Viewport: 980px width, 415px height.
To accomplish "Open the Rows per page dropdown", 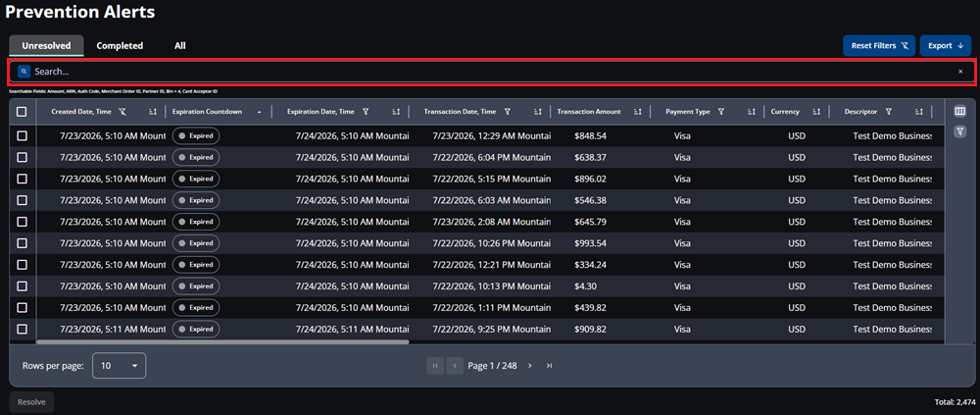I will [x=119, y=366].
